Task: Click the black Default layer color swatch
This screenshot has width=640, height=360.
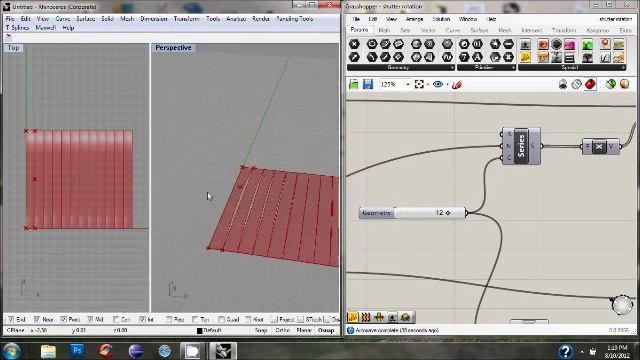Action: click(200, 331)
